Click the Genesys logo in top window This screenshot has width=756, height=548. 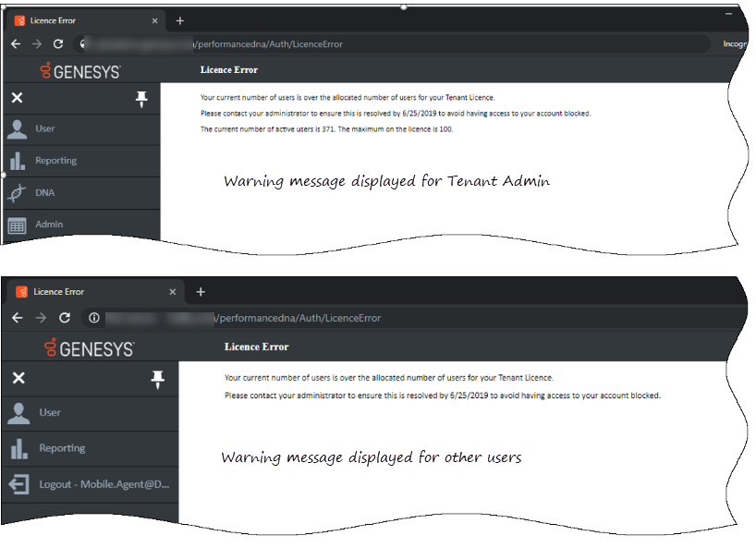[80, 71]
